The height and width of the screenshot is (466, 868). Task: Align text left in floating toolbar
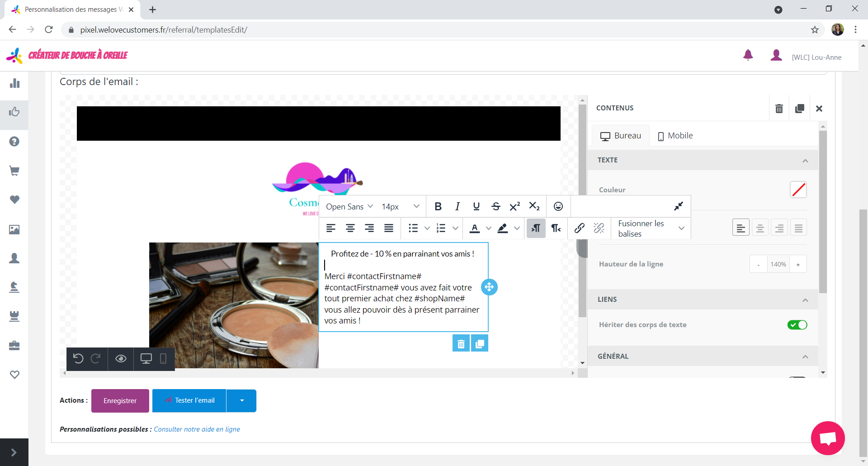coord(331,228)
